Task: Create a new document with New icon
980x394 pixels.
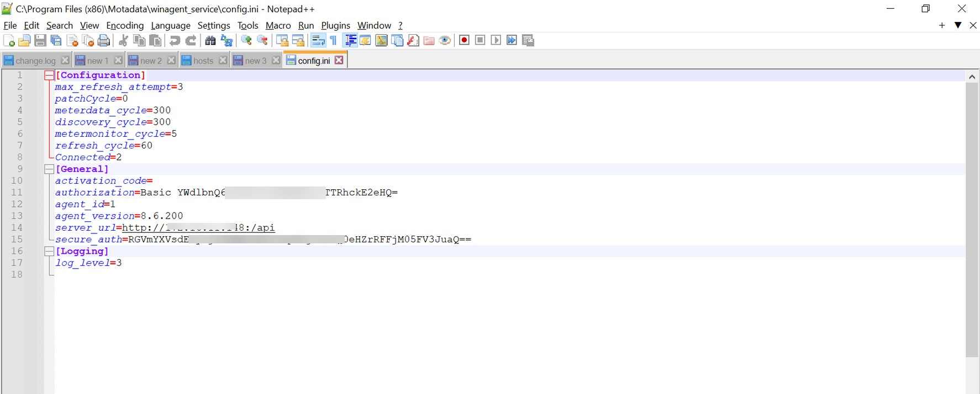Action: pyautogui.click(x=9, y=40)
